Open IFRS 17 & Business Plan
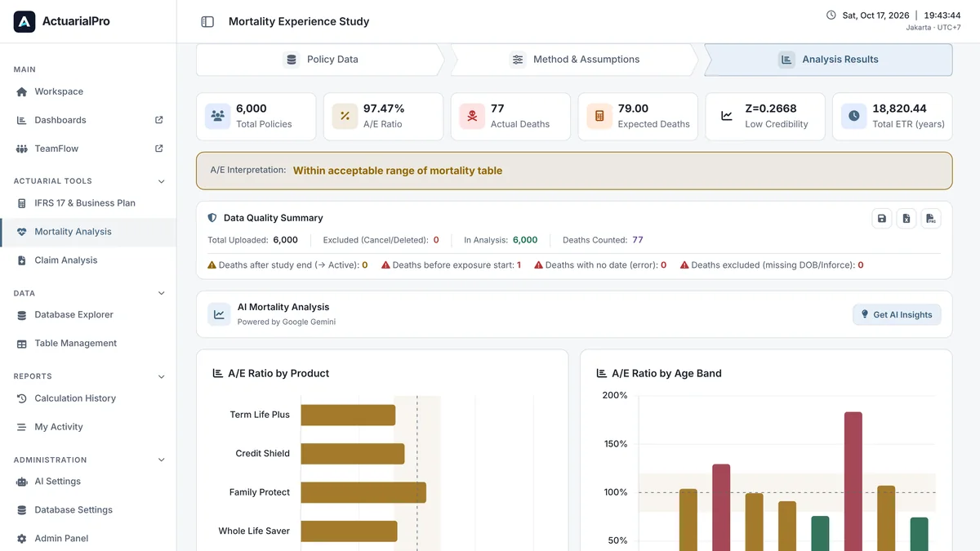This screenshot has width=980, height=551. [x=88, y=203]
